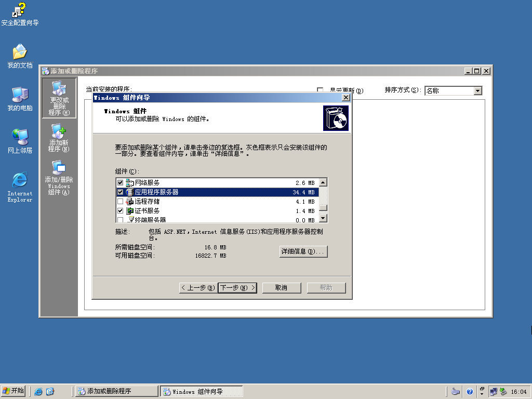The width and height of the screenshot is (532, 399).
Task: Open the keyboard tray icon
Action: pos(455,392)
